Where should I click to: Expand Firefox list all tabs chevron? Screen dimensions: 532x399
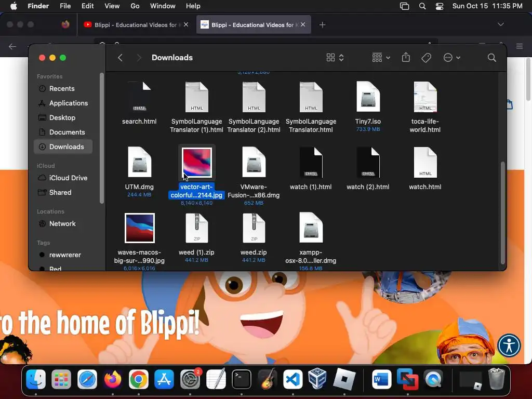coord(500,24)
